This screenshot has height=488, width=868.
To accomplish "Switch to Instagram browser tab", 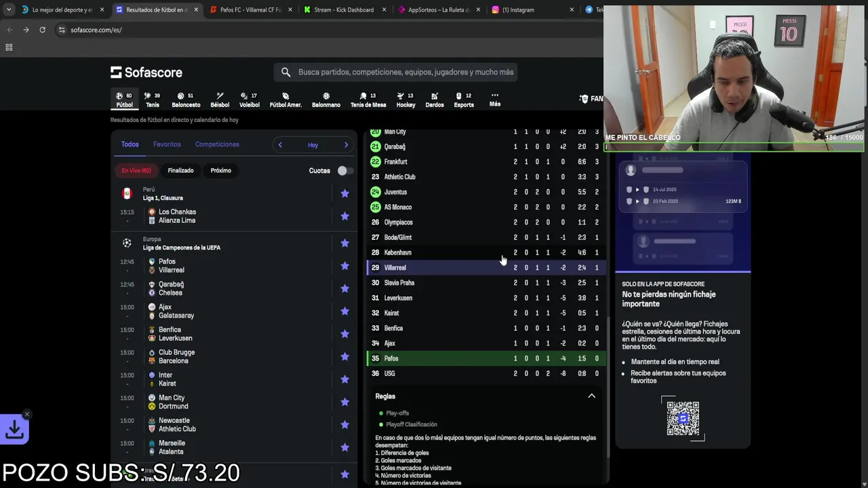I will pyautogui.click(x=532, y=9).
